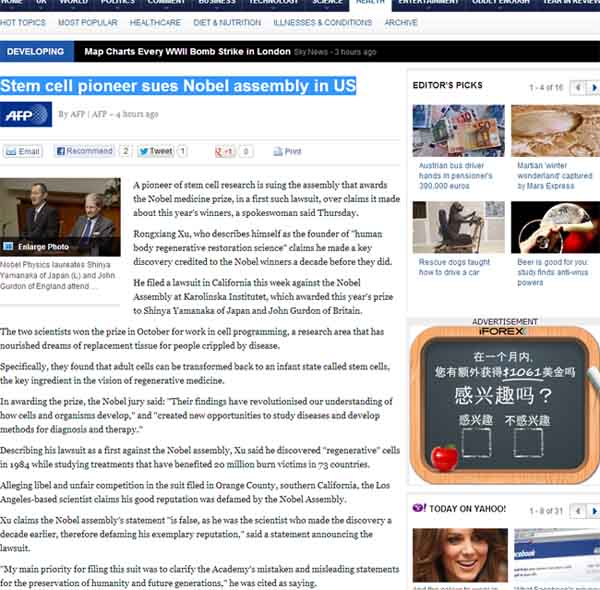Tweet this article
Screen dimensions: 600x590
pyautogui.click(x=155, y=151)
